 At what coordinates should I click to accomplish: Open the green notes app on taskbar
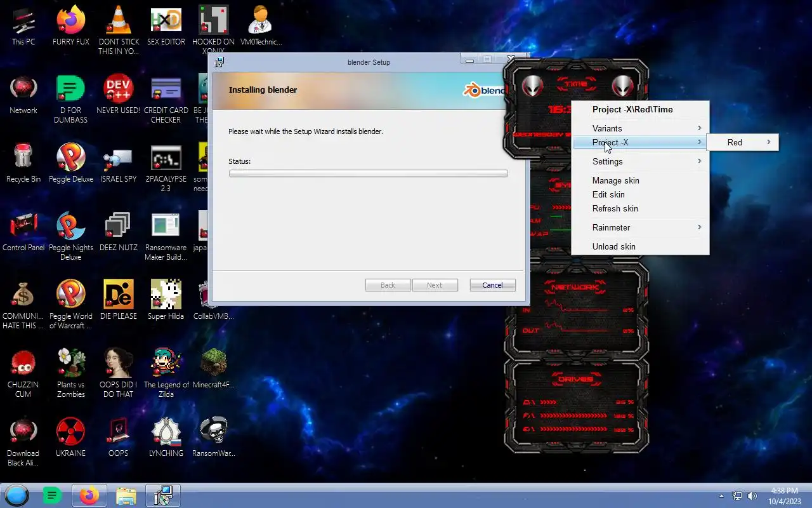point(52,495)
